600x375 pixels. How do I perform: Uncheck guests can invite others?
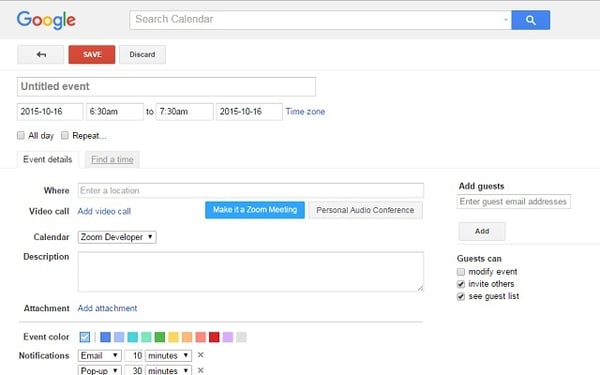pos(461,284)
